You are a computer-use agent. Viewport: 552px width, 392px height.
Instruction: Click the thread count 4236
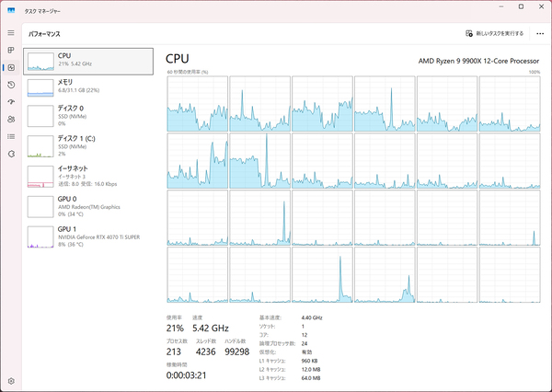[205, 352]
